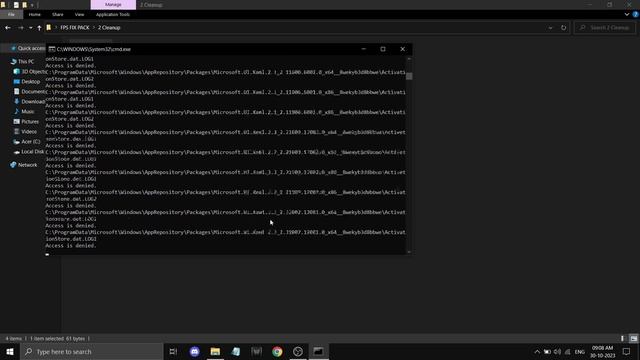The height and width of the screenshot is (360, 640).
Task: Open Local Disk in navigation pane
Action: click(29, 151)
